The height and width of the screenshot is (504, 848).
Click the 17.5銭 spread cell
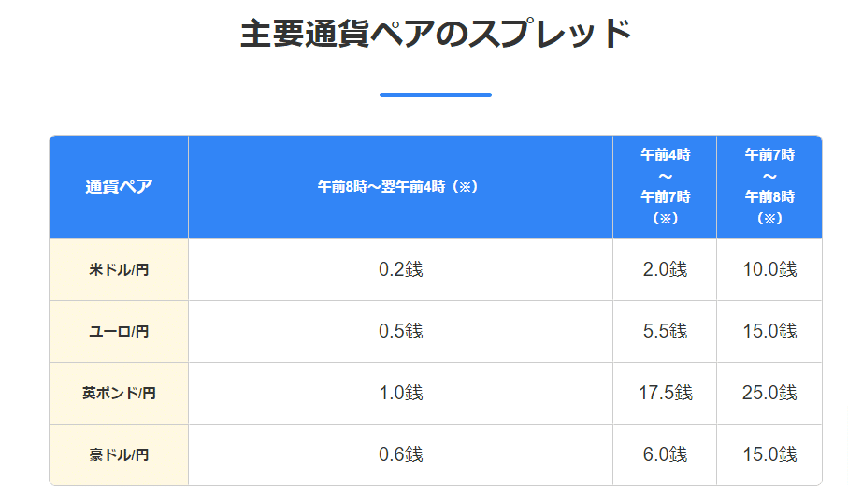click(x=665, y=393)
